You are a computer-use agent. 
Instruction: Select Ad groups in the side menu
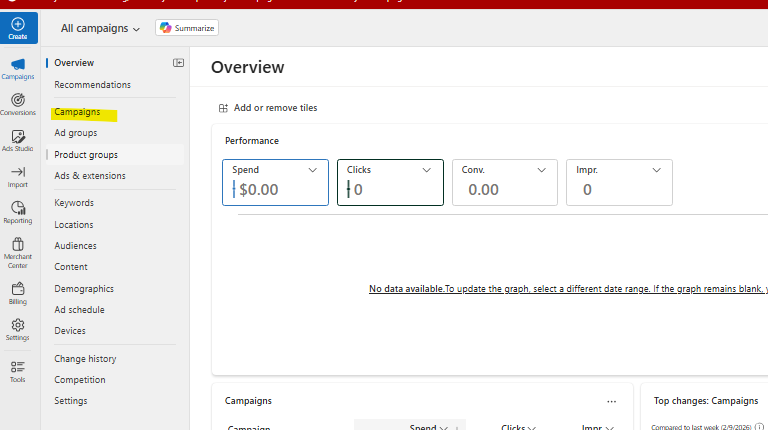coord(76,133)
